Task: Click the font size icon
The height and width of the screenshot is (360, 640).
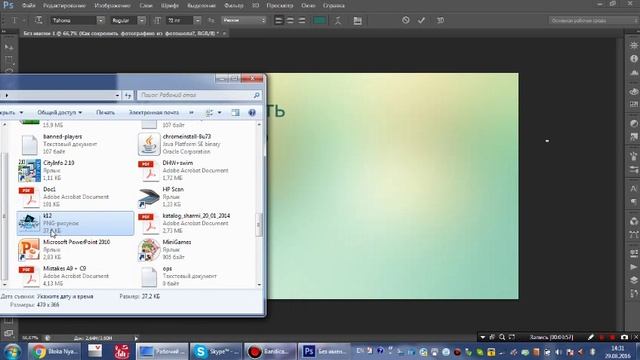Action: pos(158,20)
